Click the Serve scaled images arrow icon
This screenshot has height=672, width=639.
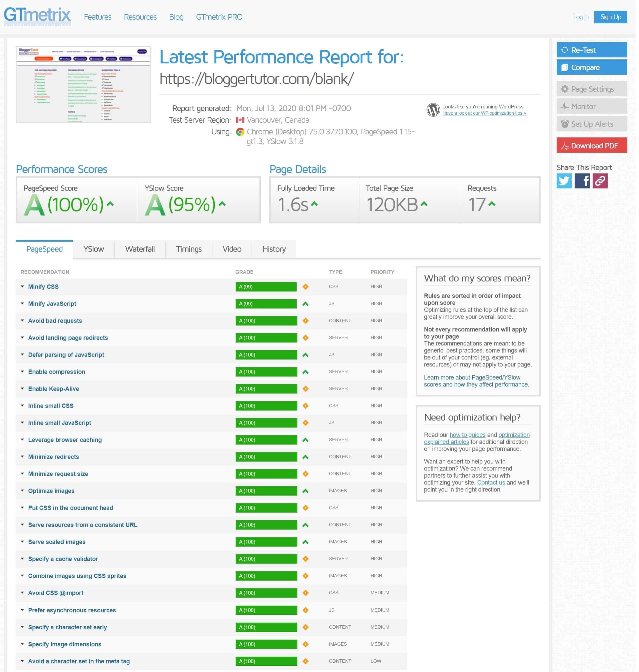(x=306, y=542)
